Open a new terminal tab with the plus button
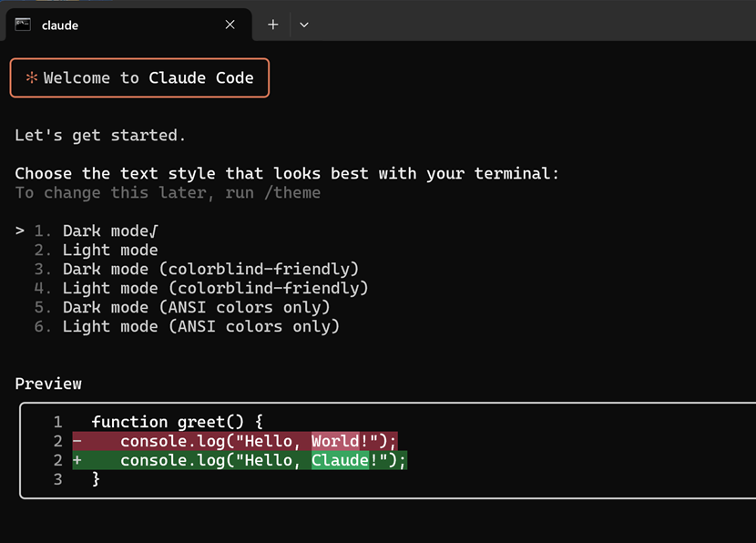756x543 pixels. tap(271, 25)
